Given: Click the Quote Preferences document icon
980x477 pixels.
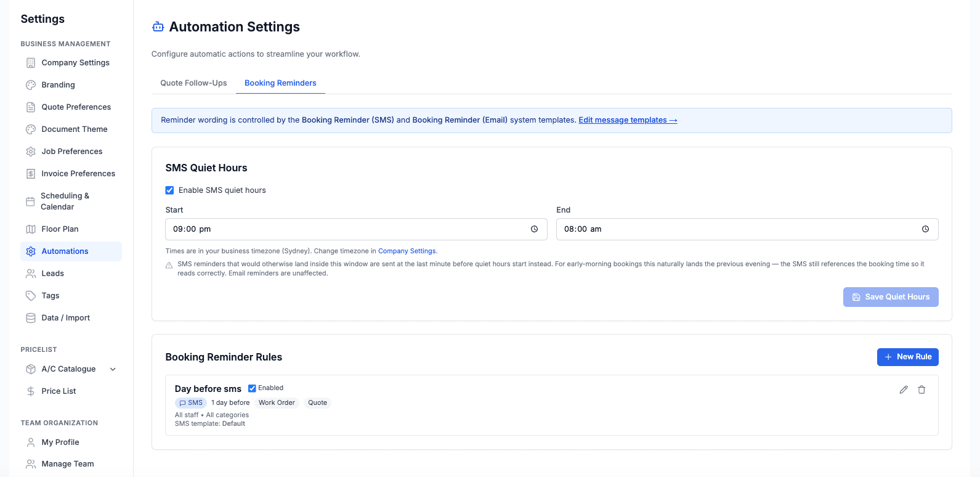Looking at the screenshot, I should click(31, 107).
